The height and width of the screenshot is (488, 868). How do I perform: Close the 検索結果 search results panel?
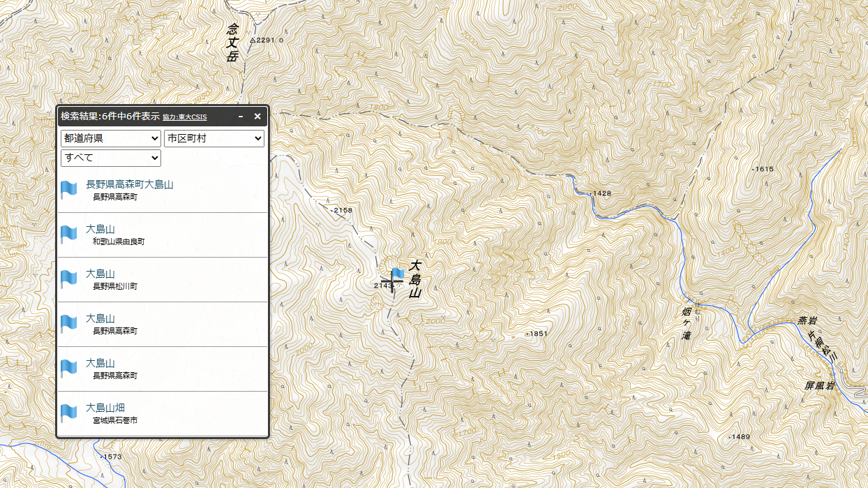pyautogui.click(x=257, y=117)
